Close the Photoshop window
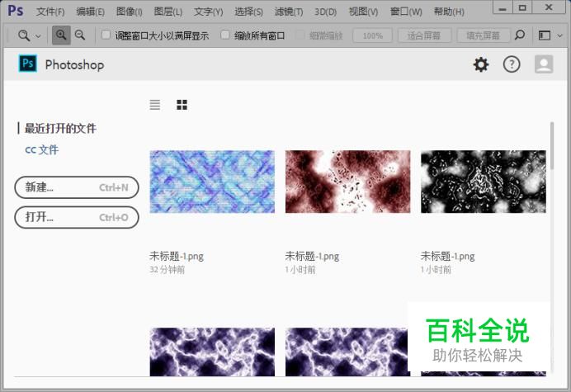The height and width of the screenshot is (392, 571). click(549, 7)
